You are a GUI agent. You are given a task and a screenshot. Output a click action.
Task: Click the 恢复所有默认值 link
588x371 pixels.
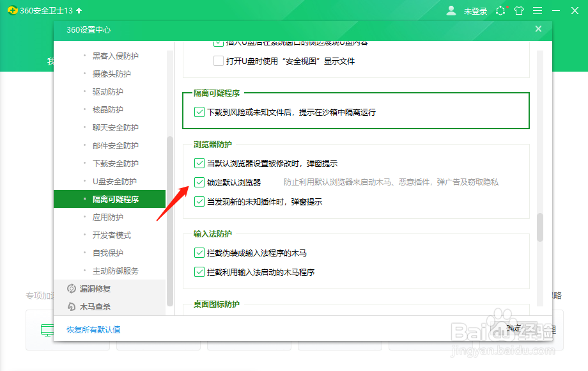tap(94, 328)
